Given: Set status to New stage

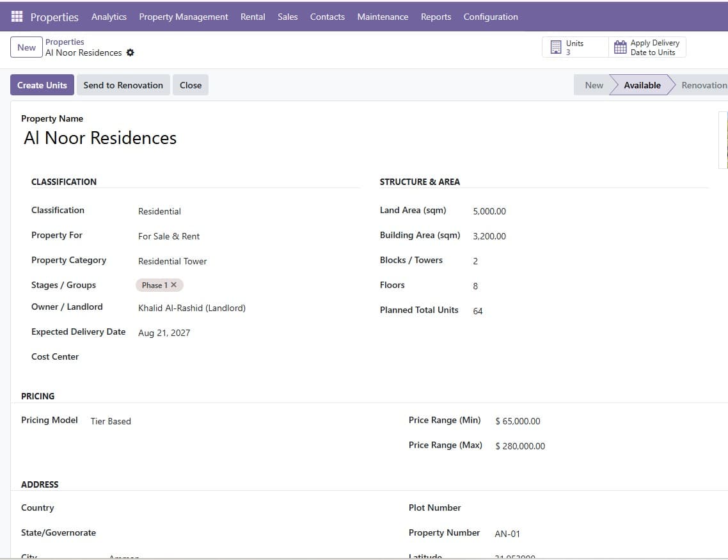Looking at the screenshot, I should tap(594, 85).
